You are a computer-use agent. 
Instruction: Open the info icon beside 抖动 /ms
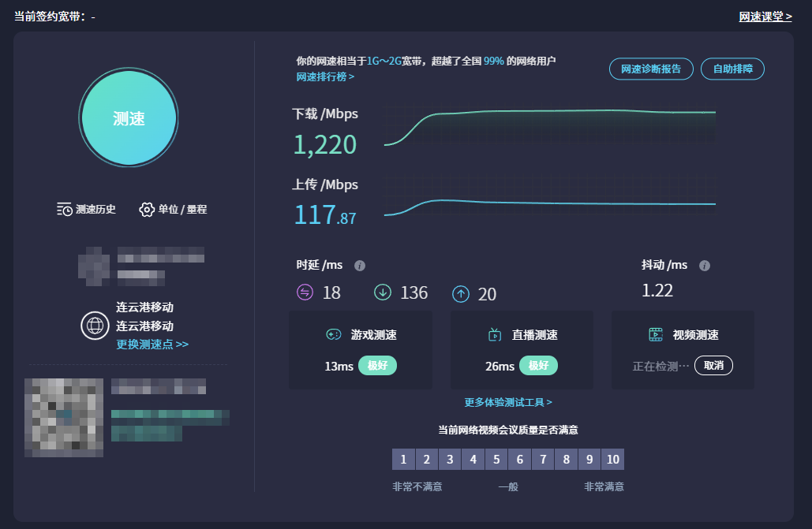(704, 266)
